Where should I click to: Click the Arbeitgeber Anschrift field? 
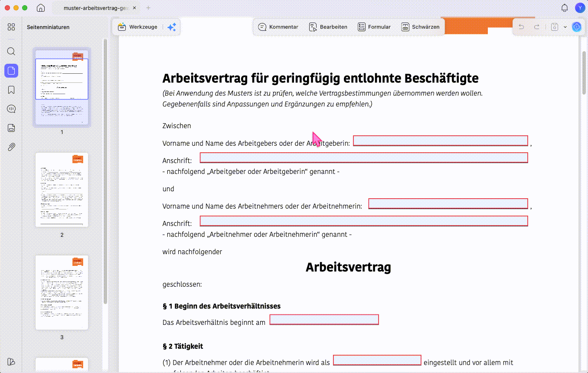point(363,157)
